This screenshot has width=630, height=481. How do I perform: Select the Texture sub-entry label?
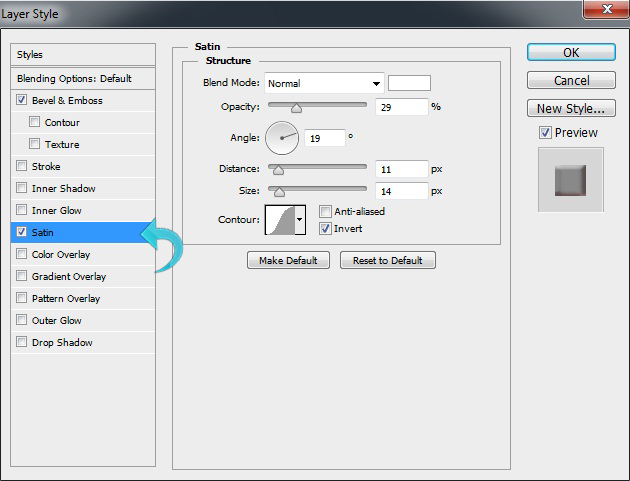(x=62, y=145)
